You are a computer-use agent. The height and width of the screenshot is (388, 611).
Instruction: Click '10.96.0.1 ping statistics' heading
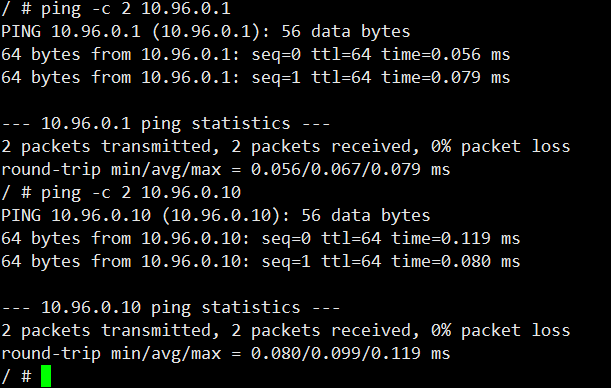[166, 123]
